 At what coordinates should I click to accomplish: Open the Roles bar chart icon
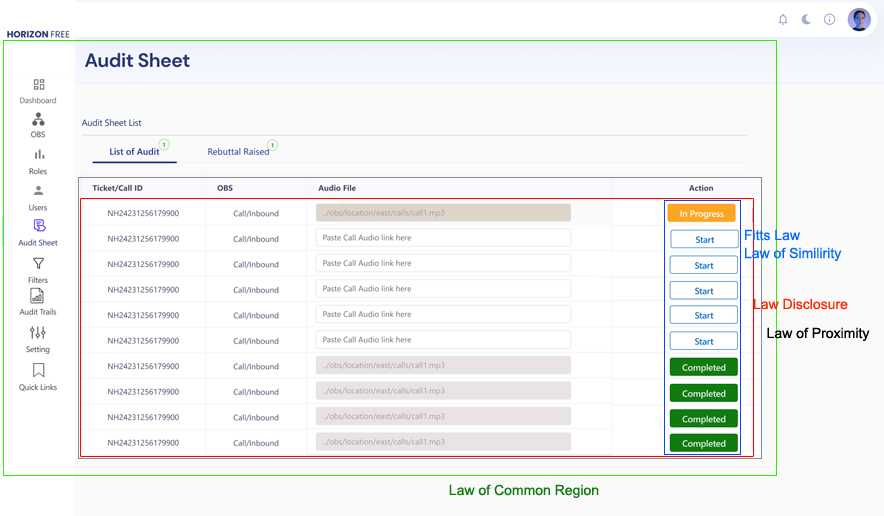[x=38, y=154]
